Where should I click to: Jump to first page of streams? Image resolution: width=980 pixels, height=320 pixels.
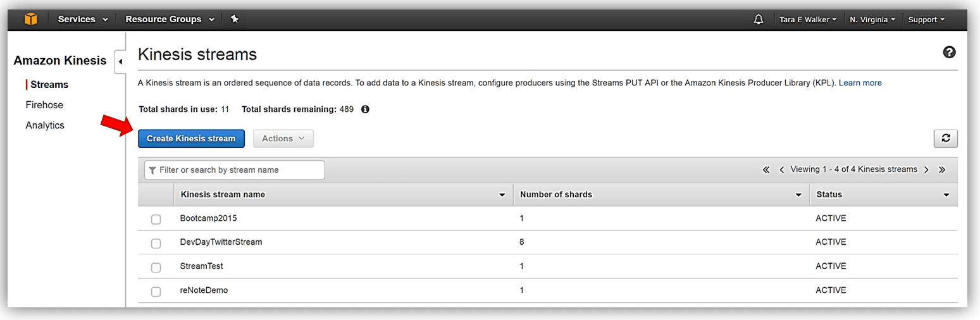coord(766,169)
